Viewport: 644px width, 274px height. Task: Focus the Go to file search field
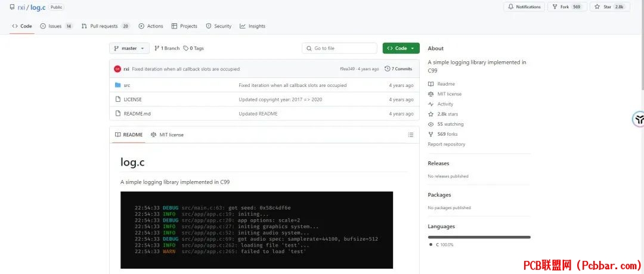pos(340,48)
